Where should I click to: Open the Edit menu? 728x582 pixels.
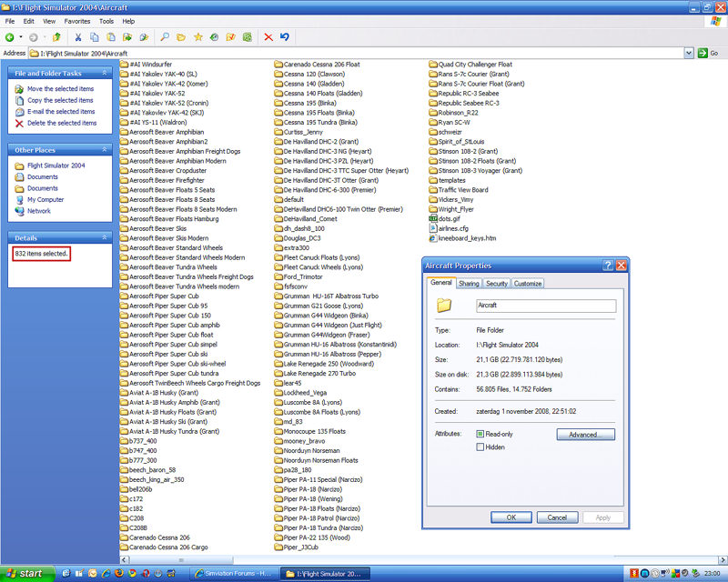pos(29,21)
